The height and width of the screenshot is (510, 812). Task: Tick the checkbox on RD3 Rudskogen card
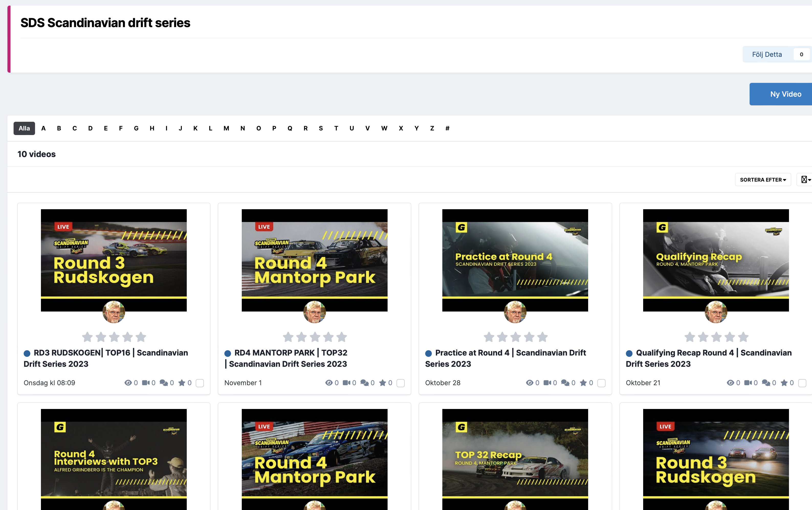(x=200, y=383)
